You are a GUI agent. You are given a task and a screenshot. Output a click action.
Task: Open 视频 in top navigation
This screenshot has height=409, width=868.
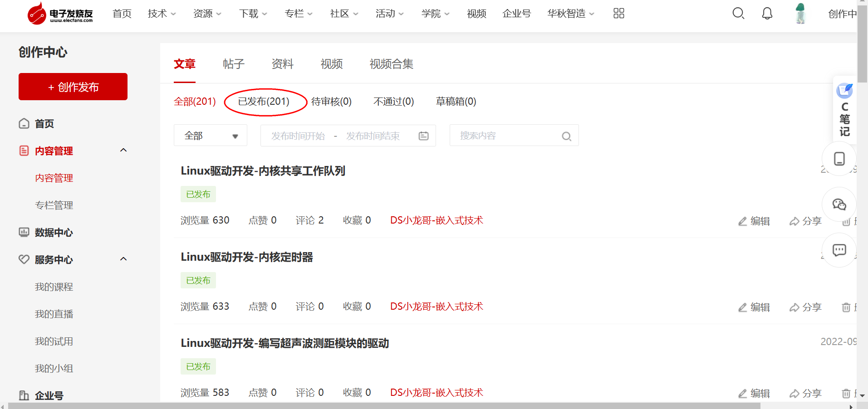[x=476, y=14]
